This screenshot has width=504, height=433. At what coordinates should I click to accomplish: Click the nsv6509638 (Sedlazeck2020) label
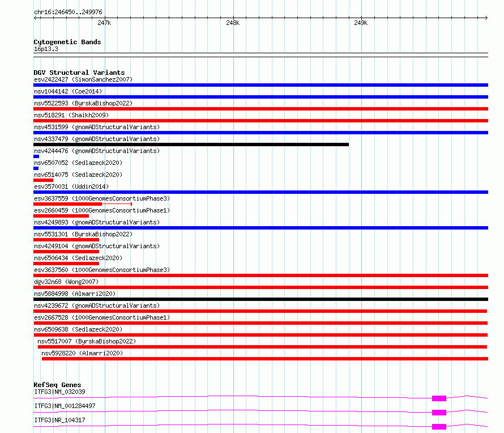click(x=78, y=329)
